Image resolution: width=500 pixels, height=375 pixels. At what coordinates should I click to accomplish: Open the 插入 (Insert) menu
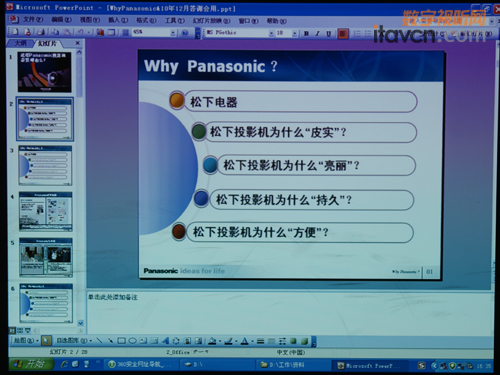pyautogui.click(x=118, y=20)
